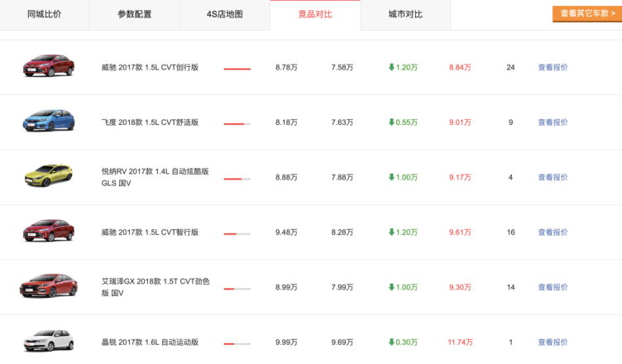Click the 9.99万 guide price

point(286,342)
